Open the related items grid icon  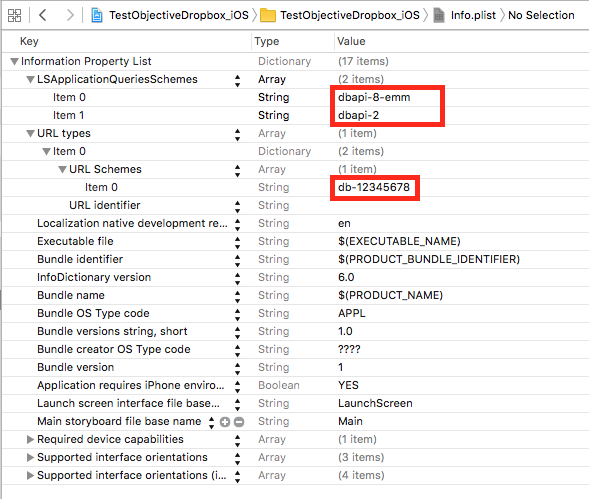[14, 15]
